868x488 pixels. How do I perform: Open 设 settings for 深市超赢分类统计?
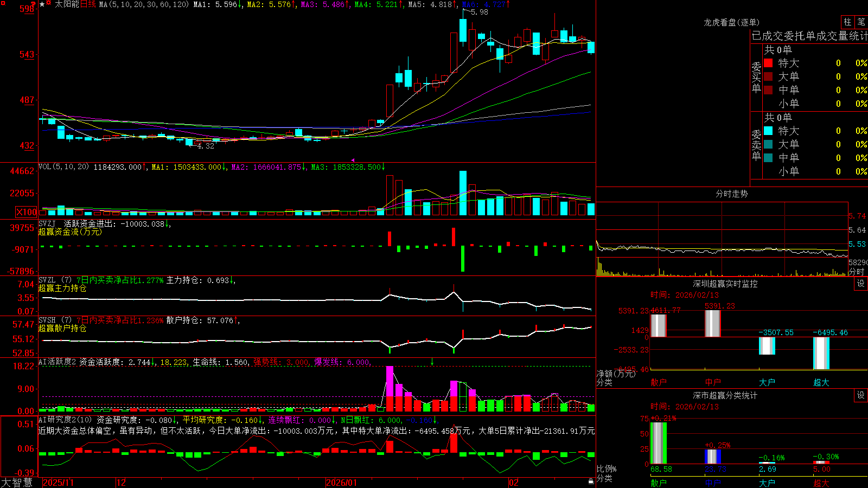pyautogui.click(x=861, y=395)
